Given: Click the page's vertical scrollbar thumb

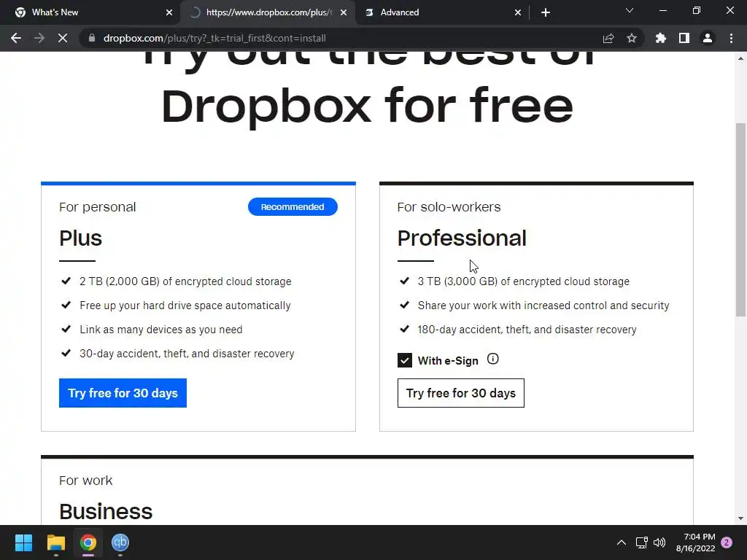Looking at the screenshot, I should pos(740,219).
